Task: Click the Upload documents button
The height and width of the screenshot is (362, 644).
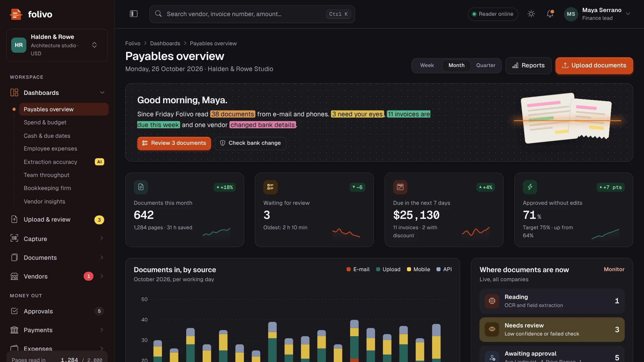Action: 594,65
